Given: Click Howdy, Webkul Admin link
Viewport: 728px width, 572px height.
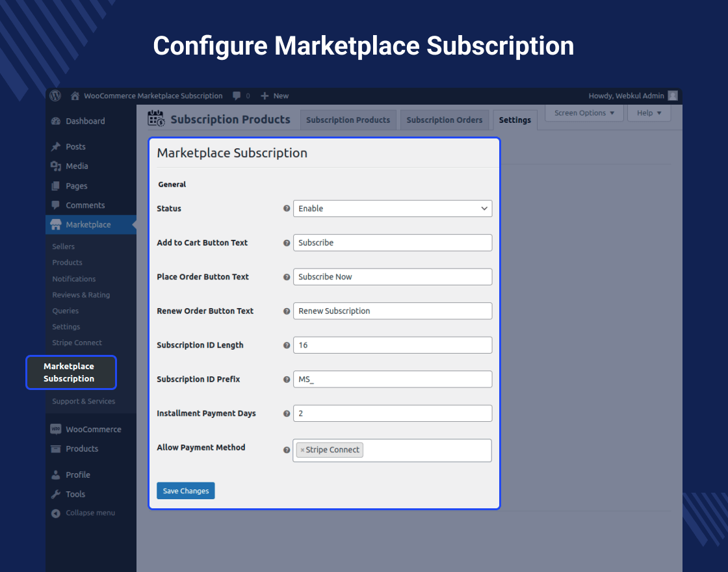Looking at the screenshot, I should [x=626, y=96].
